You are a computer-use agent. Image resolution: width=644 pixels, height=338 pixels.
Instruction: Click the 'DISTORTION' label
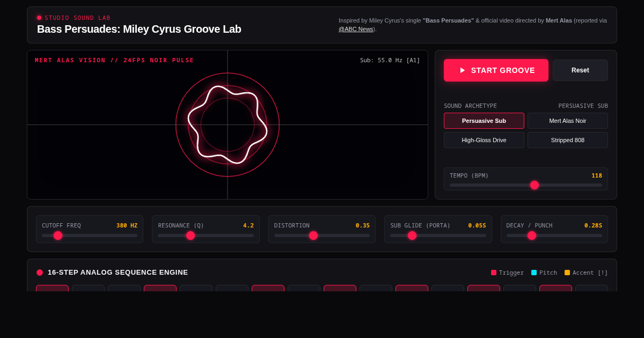[x=292, y=226]
